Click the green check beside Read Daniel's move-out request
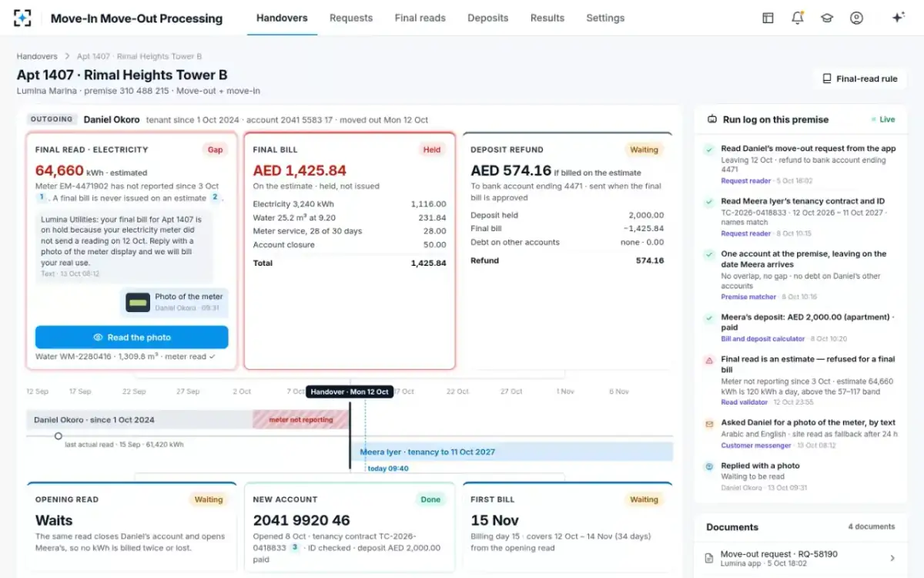This screenshot has width=924, height=578. click(709, 150)
